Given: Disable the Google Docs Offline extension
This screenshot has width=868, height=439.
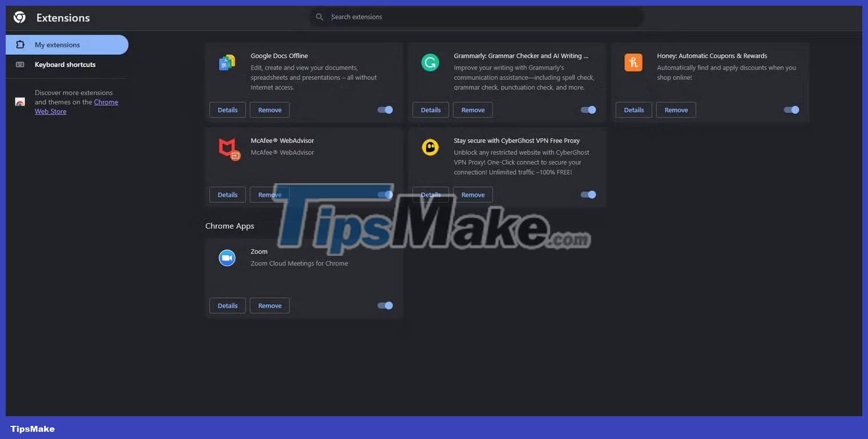Looking at the screenshot, I should [385, 110].
